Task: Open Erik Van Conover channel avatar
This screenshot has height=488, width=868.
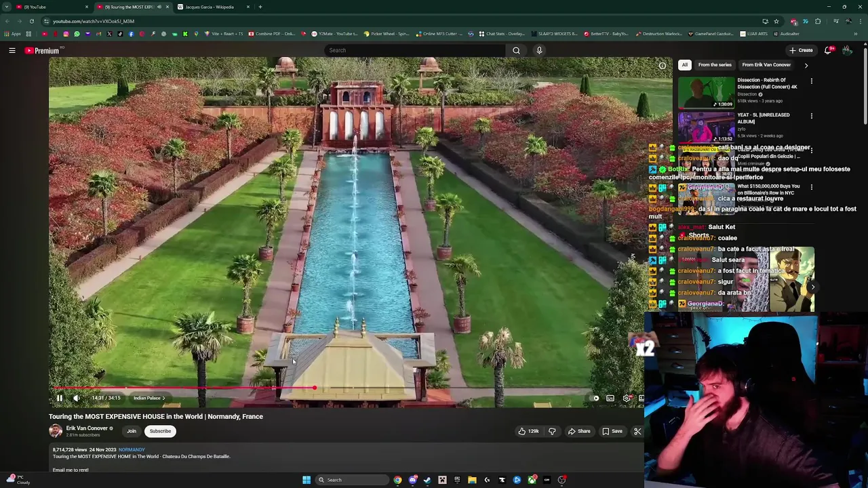Action: [x=56, y=430]
